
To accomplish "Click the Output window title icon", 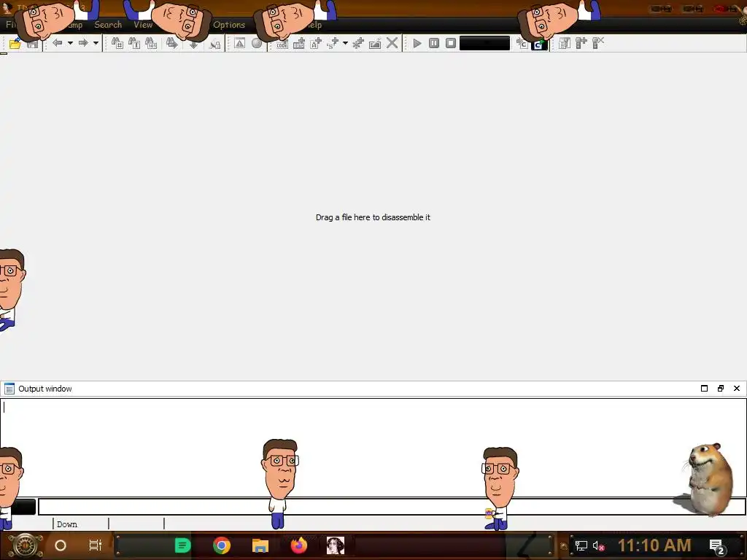I will click(9, 389).
